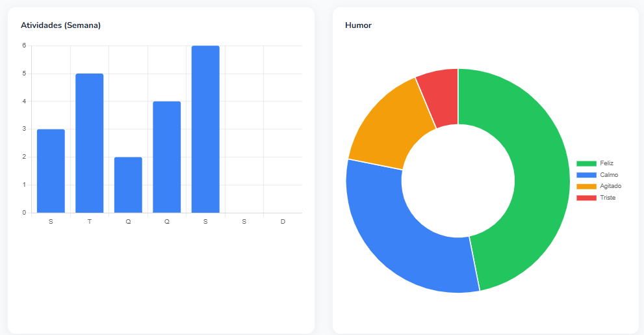Select the bar that reaches value 4
The image size is (644, 335).
click(x=166, y=157)
